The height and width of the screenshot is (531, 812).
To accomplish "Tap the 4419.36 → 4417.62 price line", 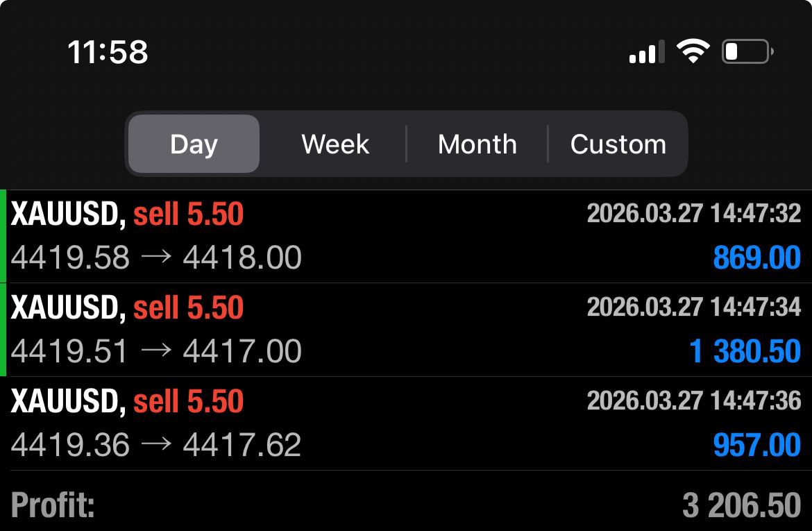I will pyautogui.click(x=156, y=445).
